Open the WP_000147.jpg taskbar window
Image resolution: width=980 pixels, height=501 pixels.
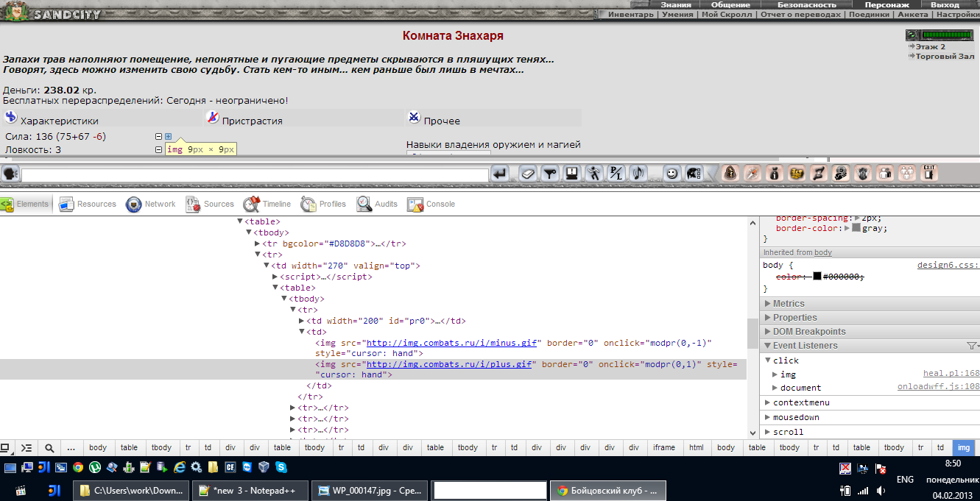coord(370,491)
